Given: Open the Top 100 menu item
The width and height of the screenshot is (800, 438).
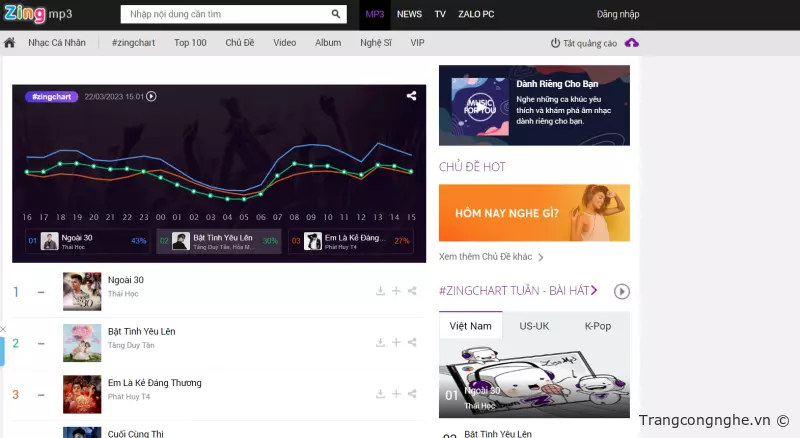Looking at the screenshot, I should pos(190,43).
